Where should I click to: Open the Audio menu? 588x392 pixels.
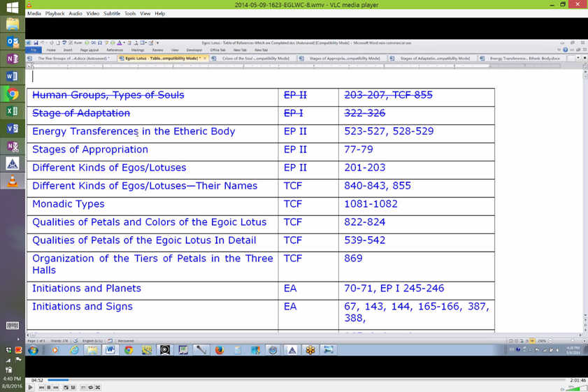pyautogui.click(x=75, y=13)
